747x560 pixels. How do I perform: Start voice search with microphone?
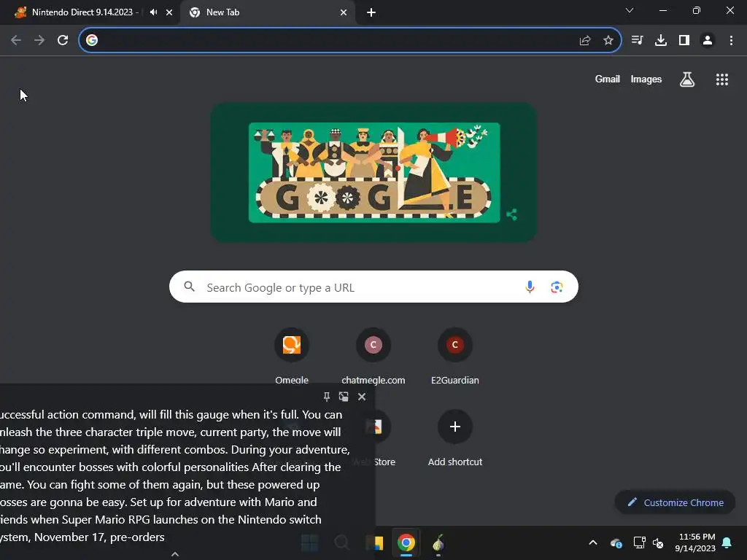coord(530,287)
